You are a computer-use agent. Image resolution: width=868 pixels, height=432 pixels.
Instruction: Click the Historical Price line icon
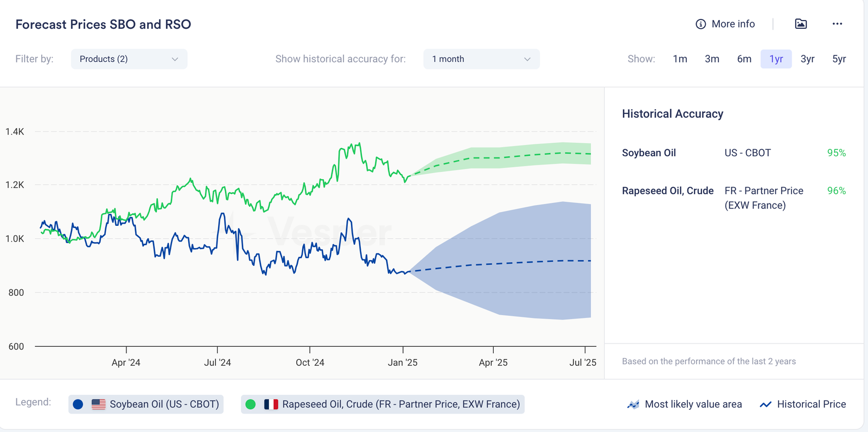765,404
